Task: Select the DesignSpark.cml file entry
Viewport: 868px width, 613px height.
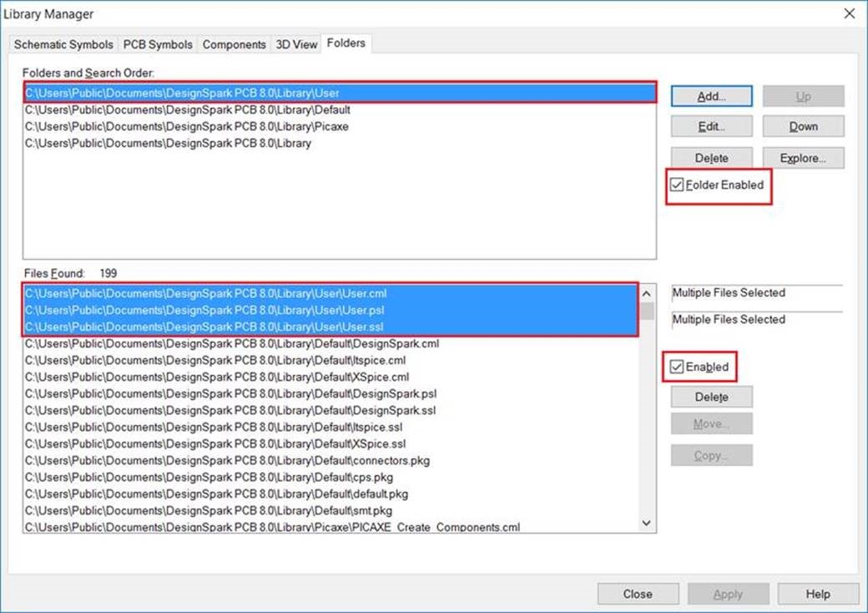Action: click(231, 343)
